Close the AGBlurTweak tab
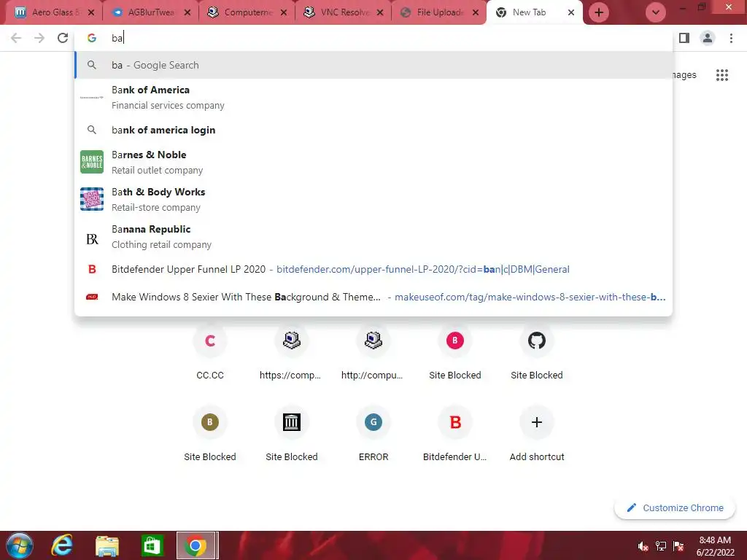Image resolution: width=747 pixels, height=560 pixels. coord(187,12)
